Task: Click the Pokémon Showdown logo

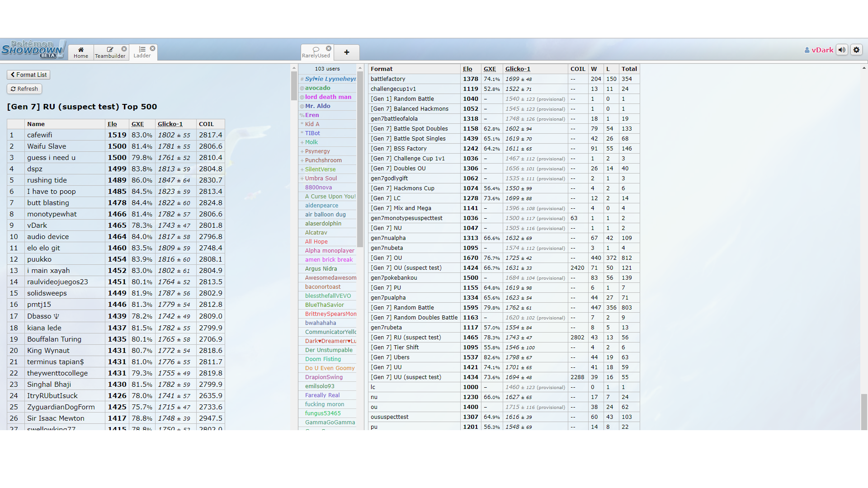Action: coord(33,49)
